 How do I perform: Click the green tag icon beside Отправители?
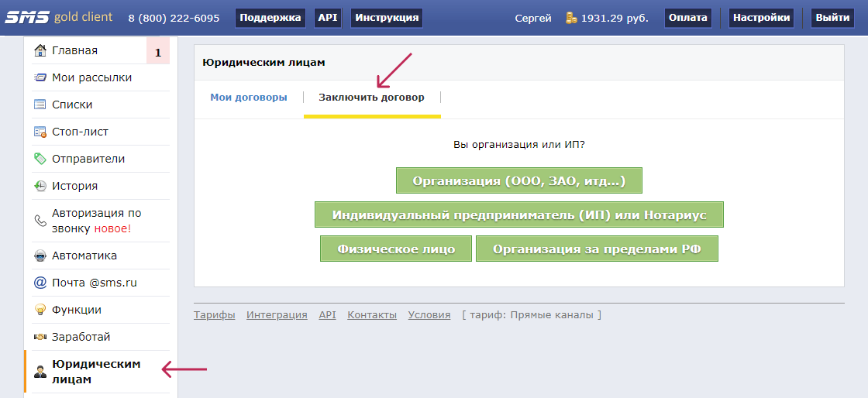click(40, 159)
